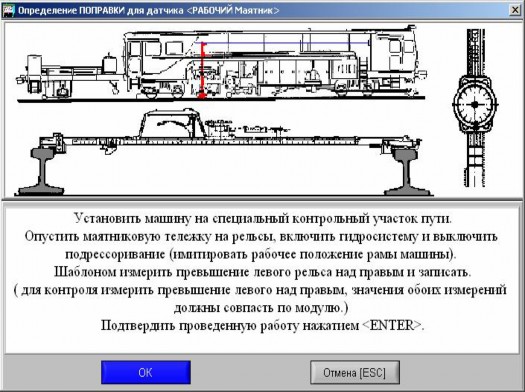525x392 pixels.
Task: Click the line starting 'подрессоривание (имитировать рабочее положение'
Action: (261, 254)
